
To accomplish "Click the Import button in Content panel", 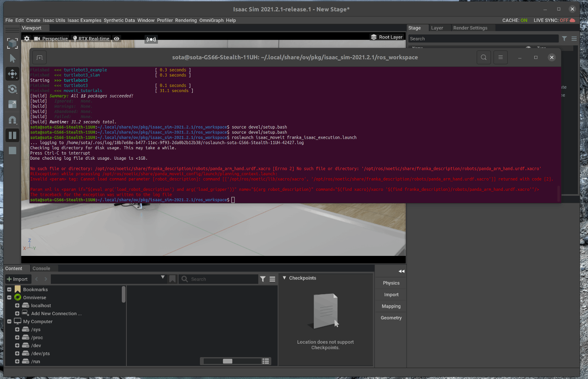I will [x=17, y=279].
